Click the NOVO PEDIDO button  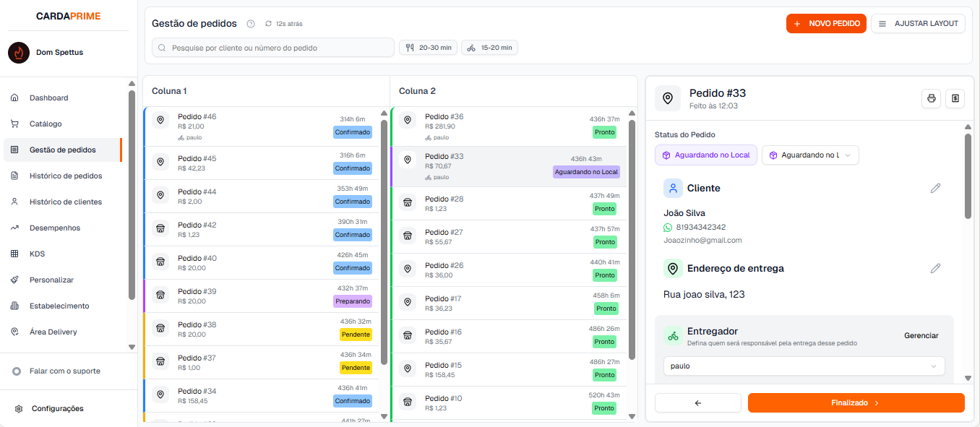click(x=825, y=24)
